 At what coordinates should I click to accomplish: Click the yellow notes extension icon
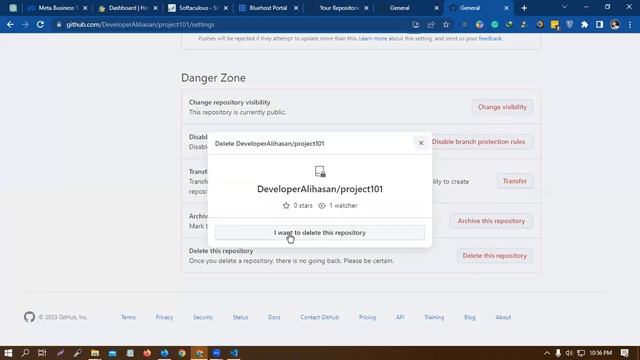(x=554, y=25)
